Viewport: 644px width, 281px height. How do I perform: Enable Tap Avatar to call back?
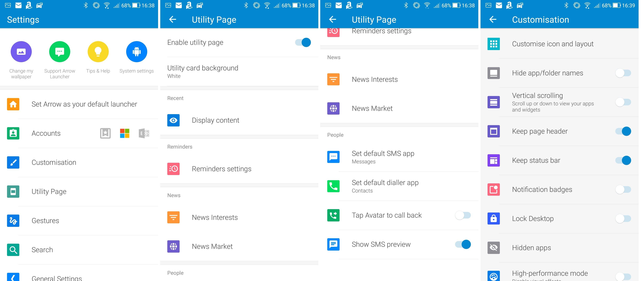463,215
